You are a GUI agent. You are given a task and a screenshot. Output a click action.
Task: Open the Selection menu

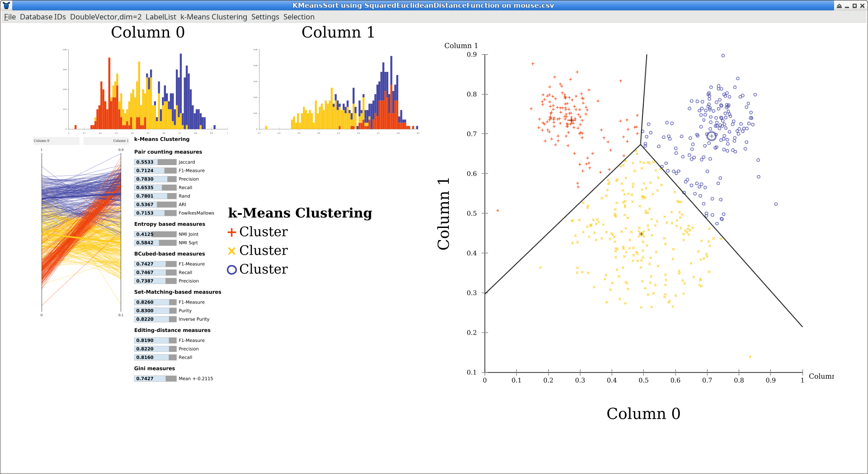(299, 17)
